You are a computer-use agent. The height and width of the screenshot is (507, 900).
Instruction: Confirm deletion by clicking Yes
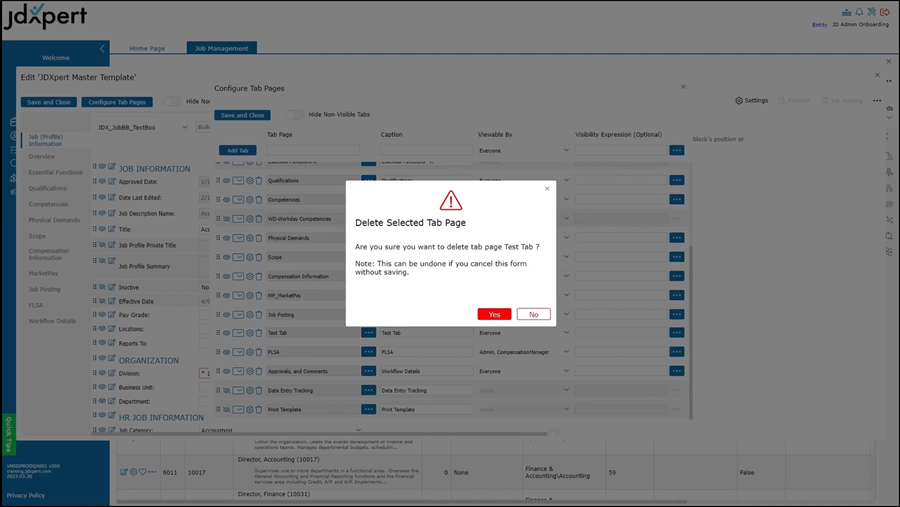click(x=494, y=314)
